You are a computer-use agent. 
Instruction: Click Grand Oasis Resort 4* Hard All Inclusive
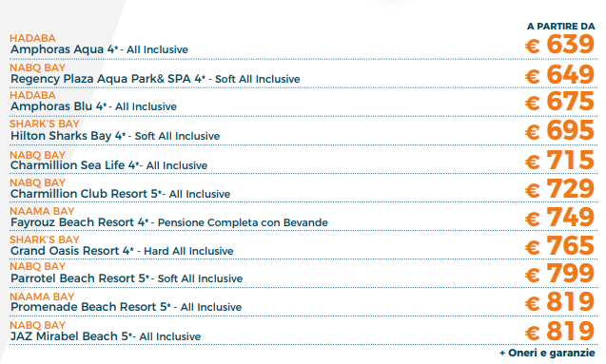tap(122, 251)
